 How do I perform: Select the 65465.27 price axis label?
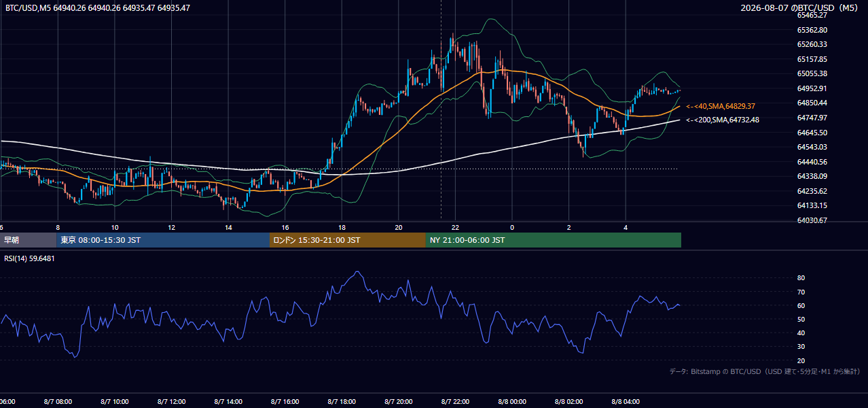tap(812, 15)
